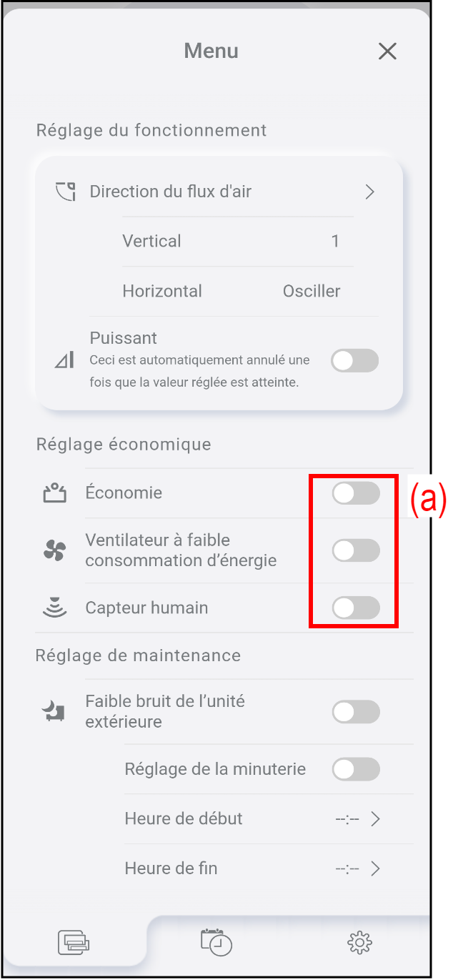Enable the Puissant toggle
The width and height of the screenshot is (453, 980).
pos(354,361)
